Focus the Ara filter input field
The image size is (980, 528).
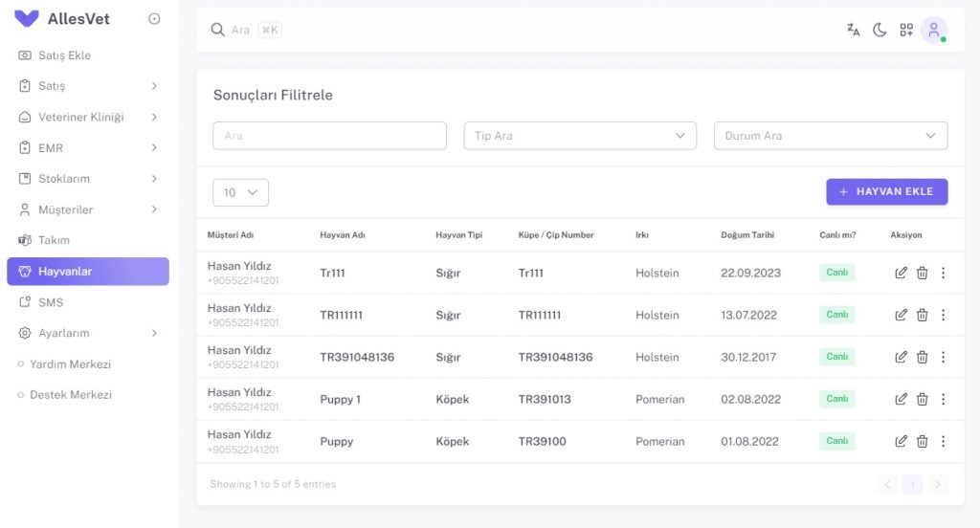(x=329, y=136)
